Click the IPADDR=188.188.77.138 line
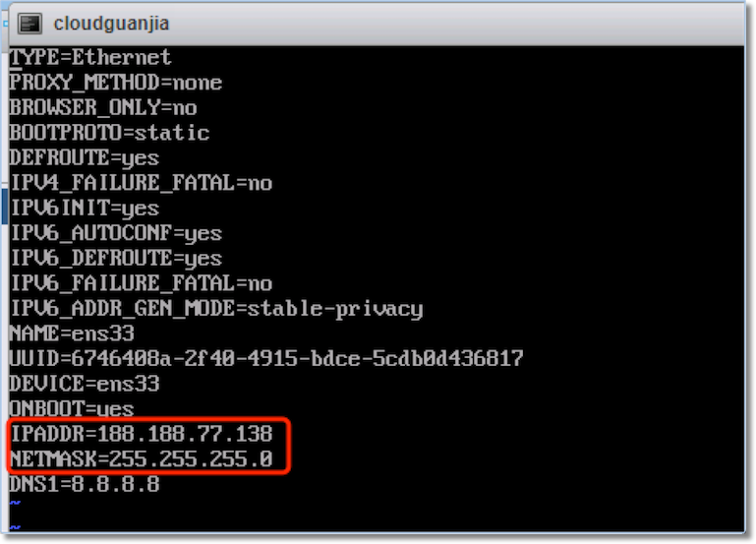Viewport: 756px width, 544px height. 141,434
